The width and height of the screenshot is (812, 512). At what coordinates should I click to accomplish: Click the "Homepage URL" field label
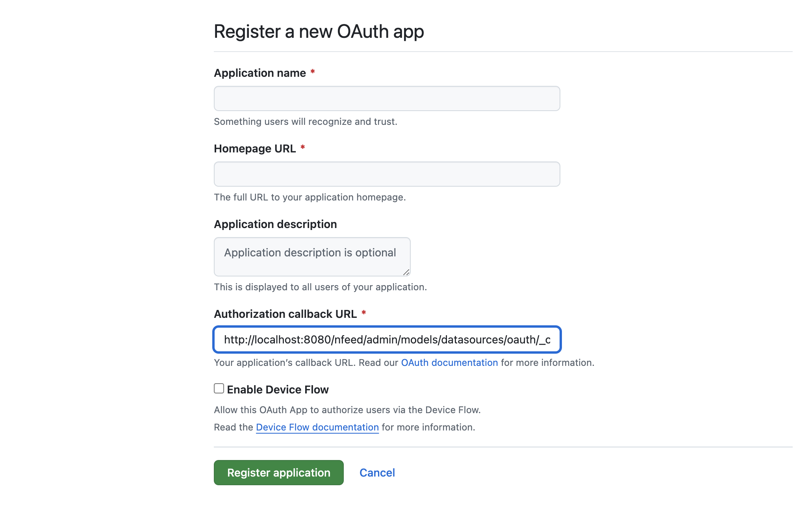point(255,148)
